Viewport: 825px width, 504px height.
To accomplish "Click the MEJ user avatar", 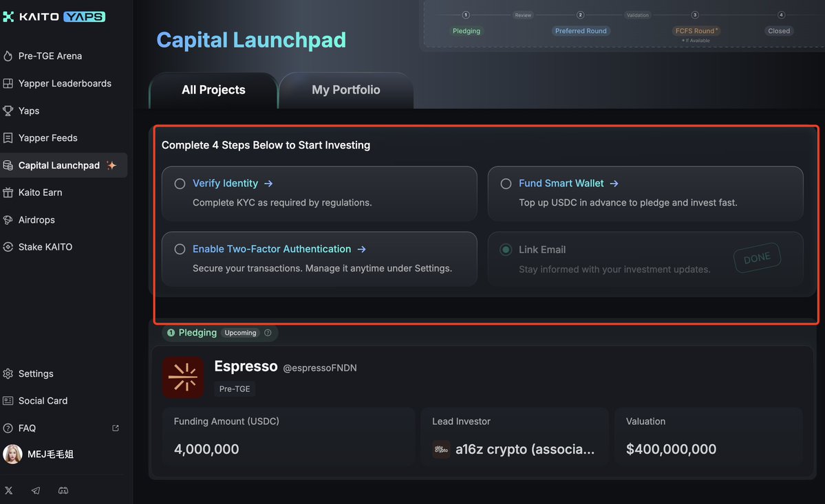I will point(12,454).
